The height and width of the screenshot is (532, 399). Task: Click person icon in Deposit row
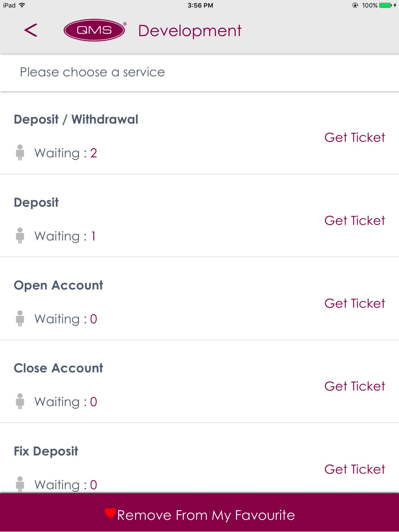(20, 236)
